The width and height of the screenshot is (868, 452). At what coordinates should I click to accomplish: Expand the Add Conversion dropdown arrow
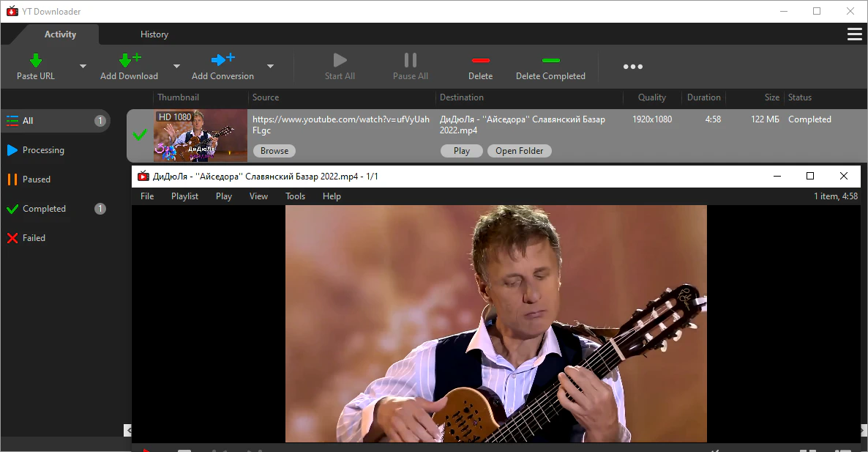tap(270, 67)
